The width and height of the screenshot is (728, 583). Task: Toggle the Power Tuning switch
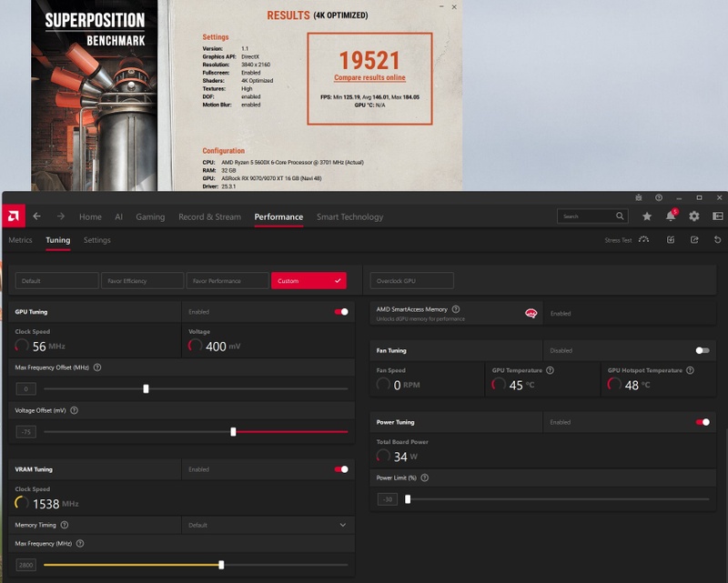pyautogui.click(x=702, y=422)
